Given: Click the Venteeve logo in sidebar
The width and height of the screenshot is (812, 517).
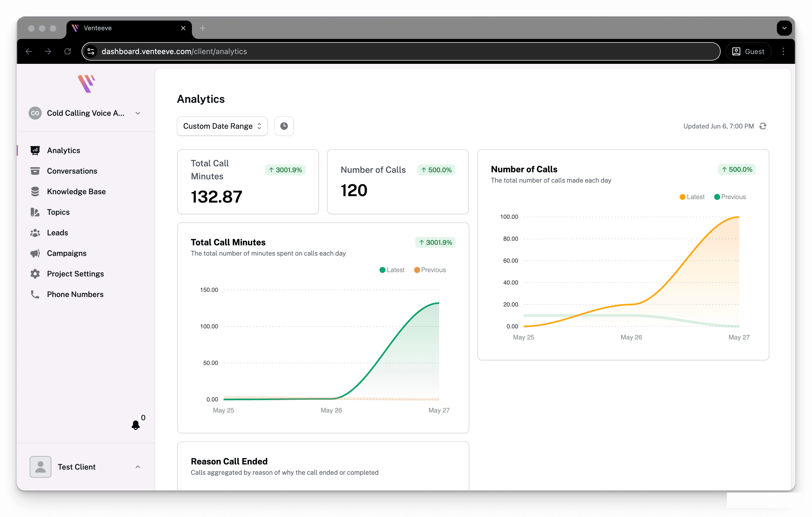Looking at the screenshot, I should click(86, 84).
